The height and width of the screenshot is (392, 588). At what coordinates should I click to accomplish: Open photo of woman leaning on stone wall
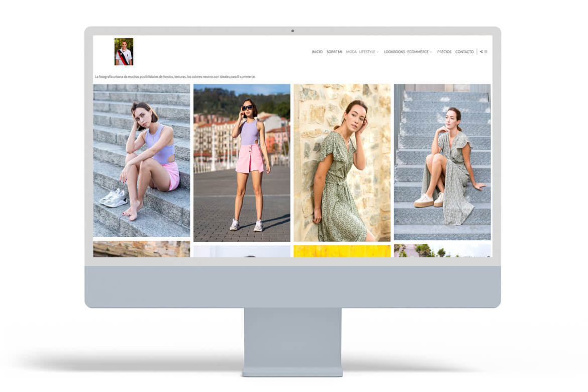(x=342, y=163)
